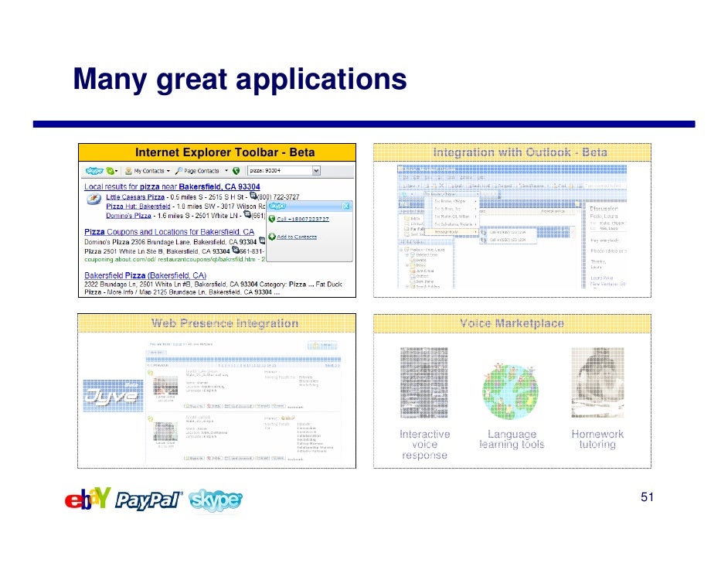
Task: Expand the My Contacts dropdown arrow
Action: 168,171
